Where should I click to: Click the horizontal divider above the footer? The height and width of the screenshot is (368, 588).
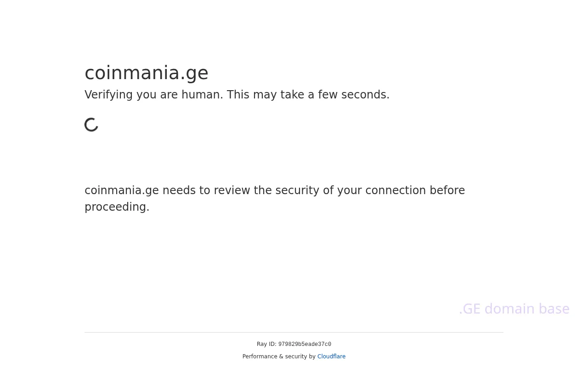tap(294, 332)
